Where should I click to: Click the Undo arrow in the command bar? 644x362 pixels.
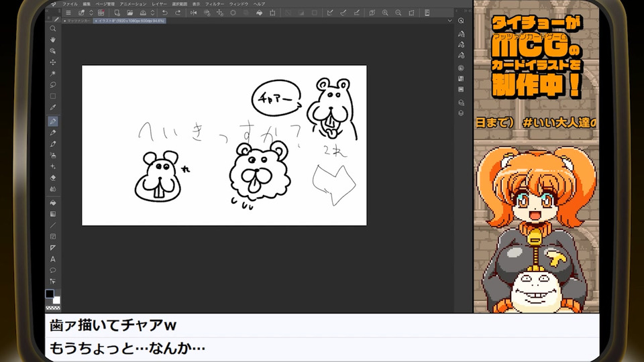[166, 12]
